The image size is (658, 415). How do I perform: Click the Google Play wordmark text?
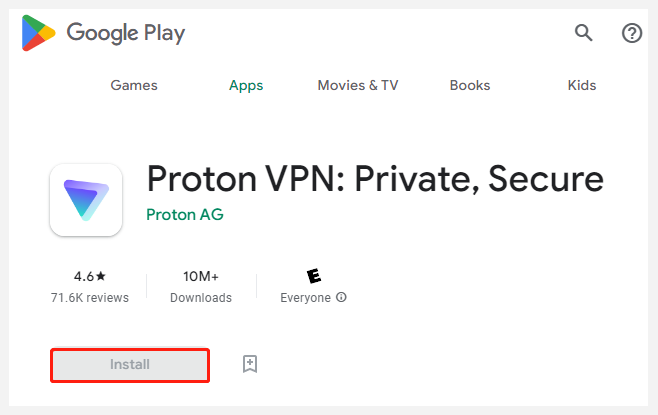click(x=125, y=33)
